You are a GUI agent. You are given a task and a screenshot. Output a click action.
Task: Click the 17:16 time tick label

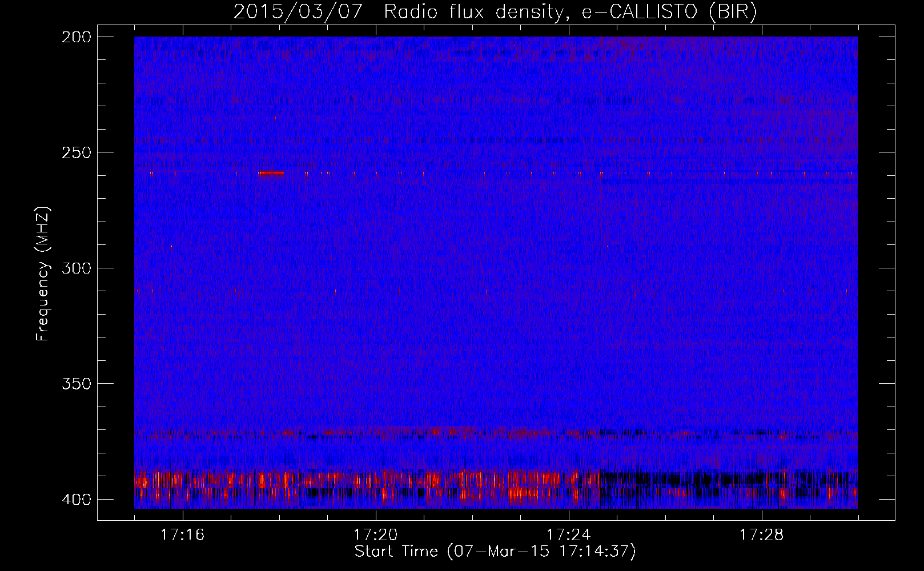click(x=182, y=535)
